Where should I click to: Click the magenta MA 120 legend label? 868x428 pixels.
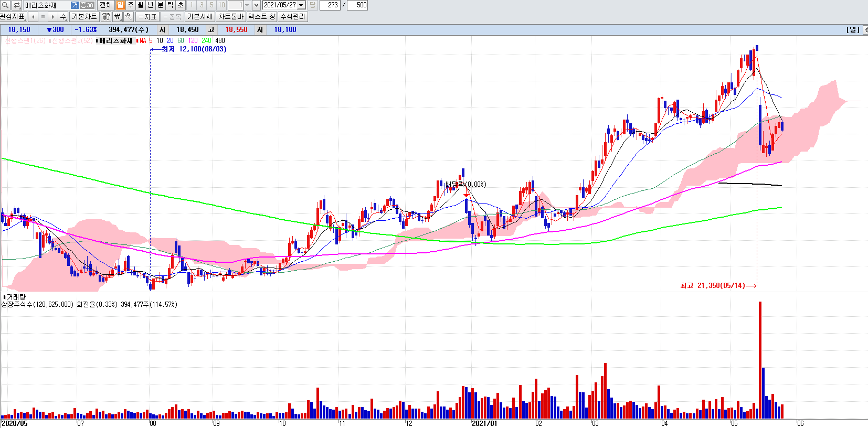click(x=193, y=40)
